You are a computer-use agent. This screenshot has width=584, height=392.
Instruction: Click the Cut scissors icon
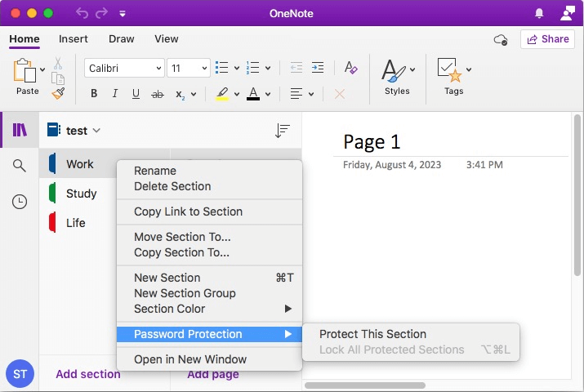click(58, 63)
